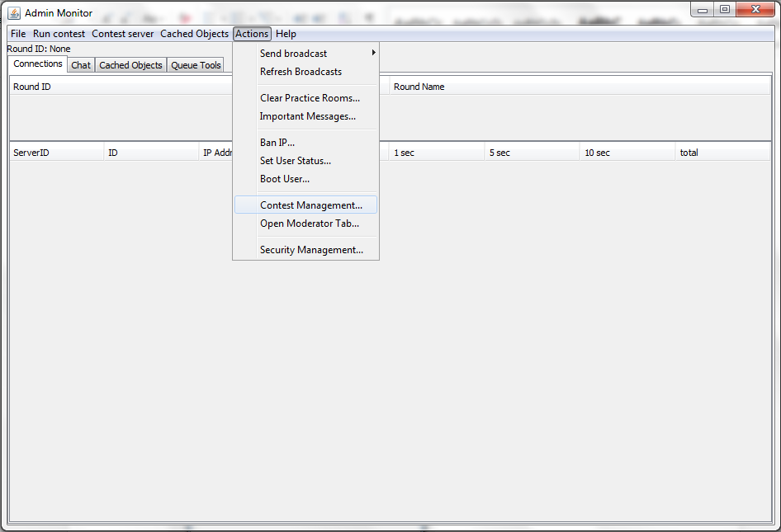
Task: Open Security Management from Actions menu
Action: (311, 250)
